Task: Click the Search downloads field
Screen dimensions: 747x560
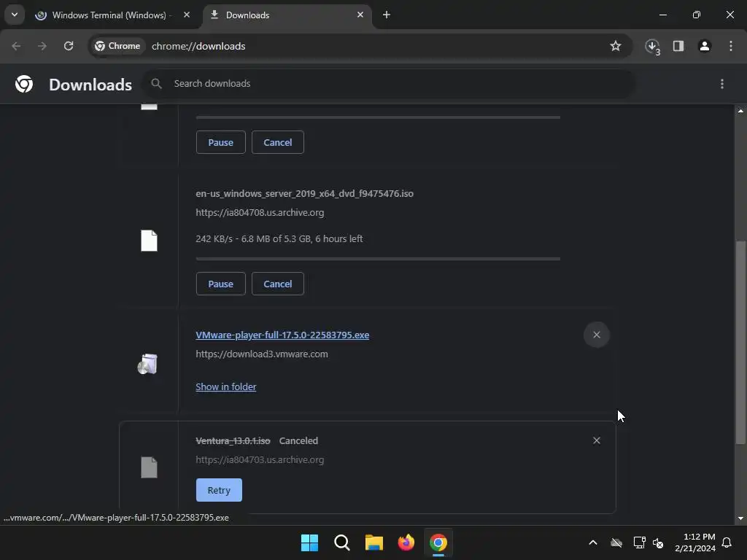Action: 390,83
